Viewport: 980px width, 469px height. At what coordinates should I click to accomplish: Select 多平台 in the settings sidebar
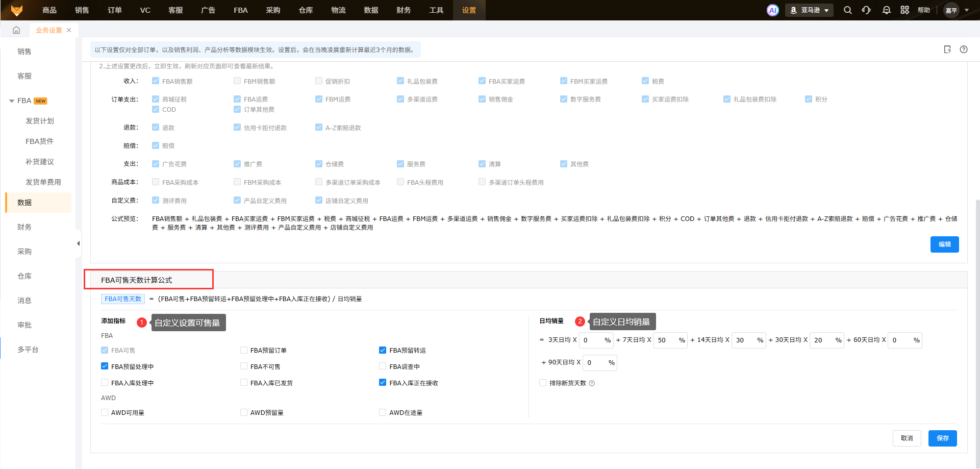(x=28, y=350)
